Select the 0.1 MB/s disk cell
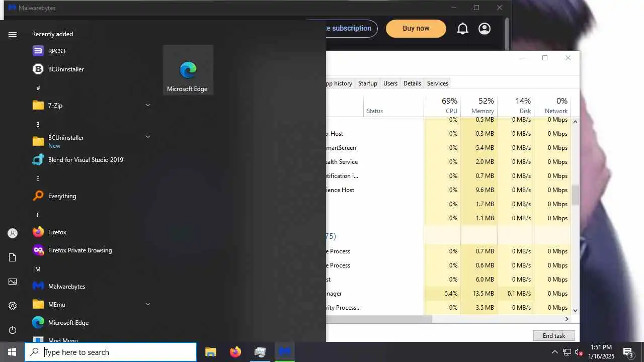 [x=516, y=294]
